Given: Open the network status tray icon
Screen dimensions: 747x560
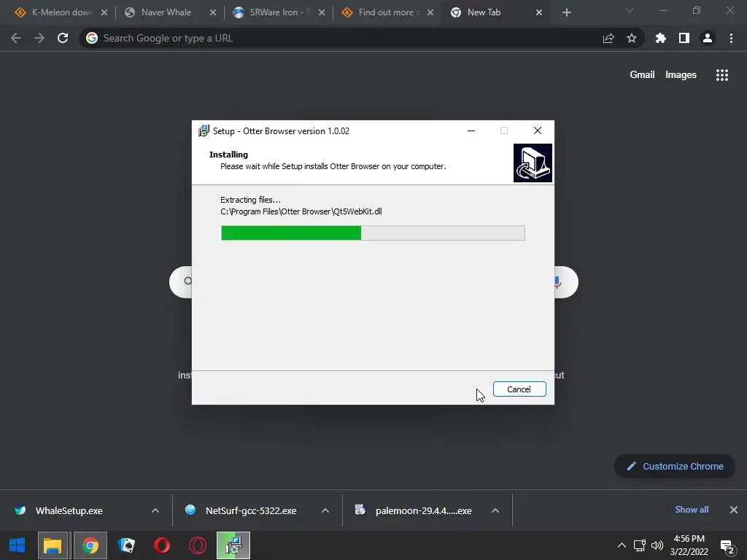Looking at the screenshot, I should click(639, 545).
